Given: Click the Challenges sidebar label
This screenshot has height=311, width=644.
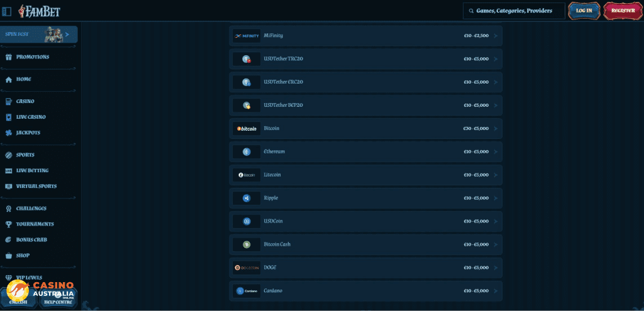Looking at the screenshot, I should coord(31,209).
